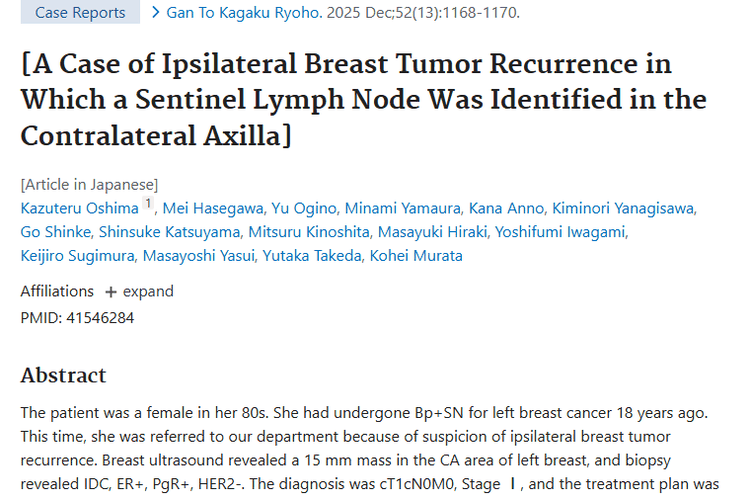Open author Kazuteru Oshima's link
Viewport: 750px width, 500px height.
point(79,207)
